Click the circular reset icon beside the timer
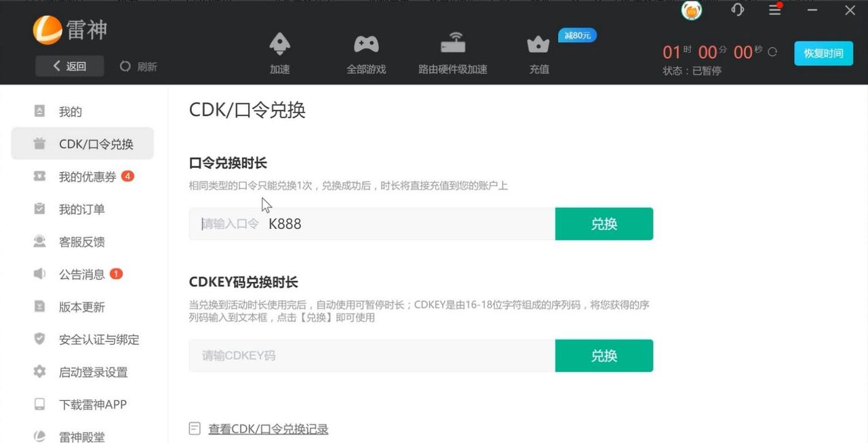This screenshot has height=443, width=868. (x=772, y=51)
